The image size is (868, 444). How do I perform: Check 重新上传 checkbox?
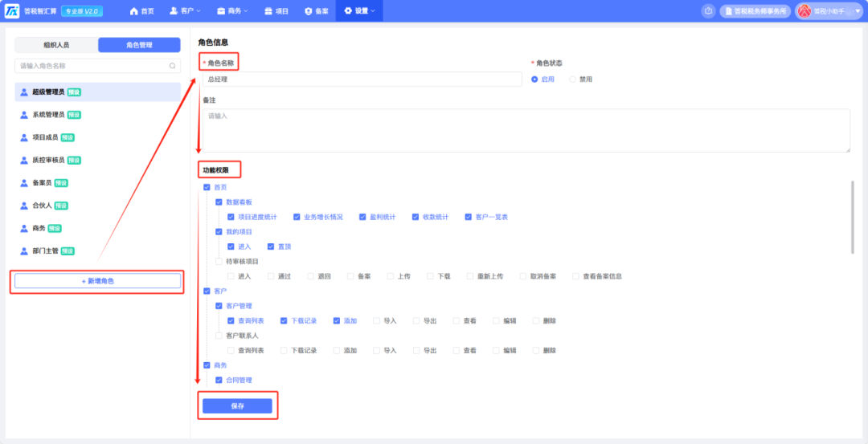point(470,276)
